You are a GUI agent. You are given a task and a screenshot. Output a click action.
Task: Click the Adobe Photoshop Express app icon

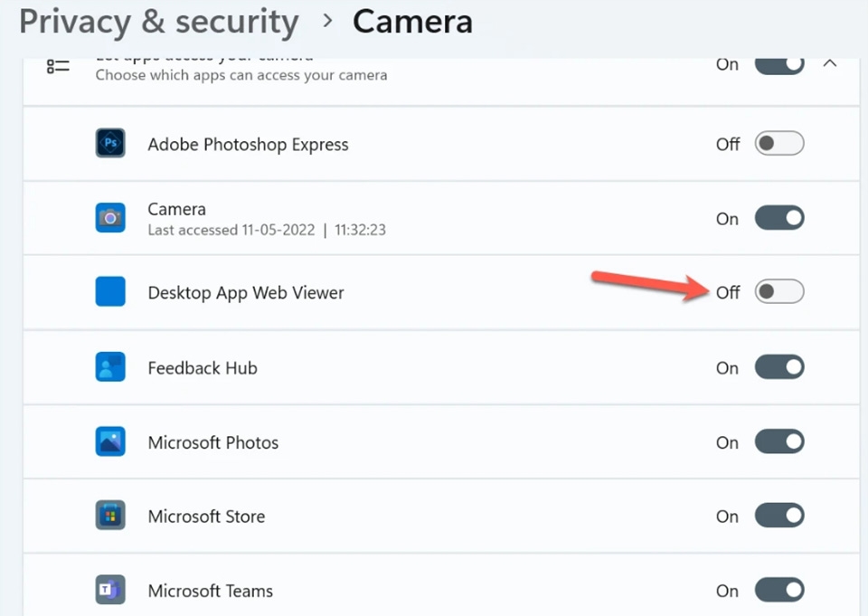[109, 143]
